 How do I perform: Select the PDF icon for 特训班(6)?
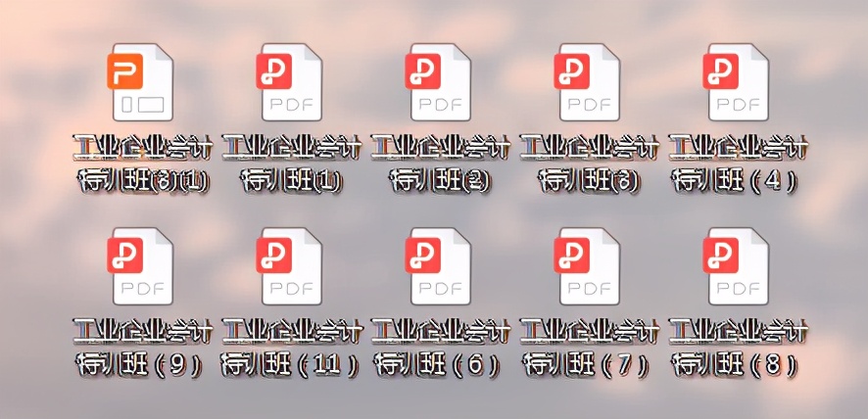click(439, 266)
